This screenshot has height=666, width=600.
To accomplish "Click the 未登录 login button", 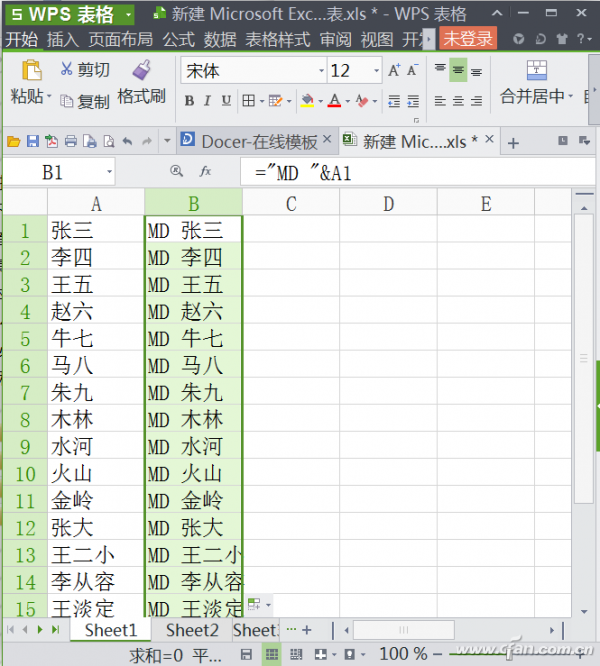I will [x=468, y=39].
